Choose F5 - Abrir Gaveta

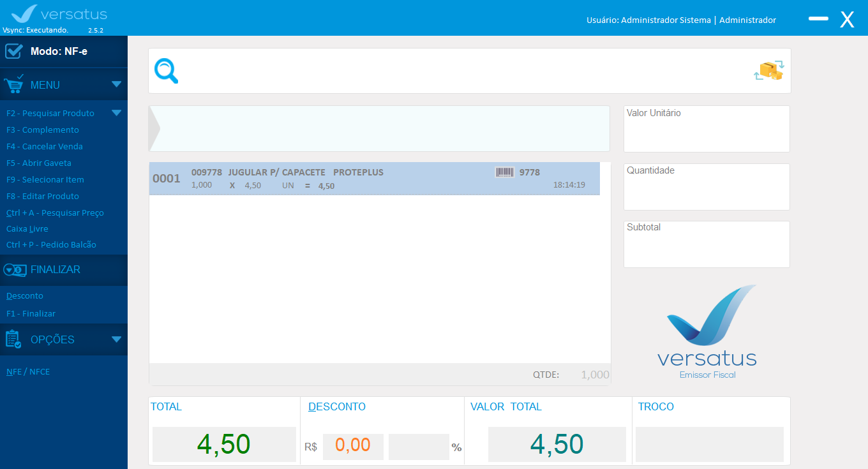[39, 163]
